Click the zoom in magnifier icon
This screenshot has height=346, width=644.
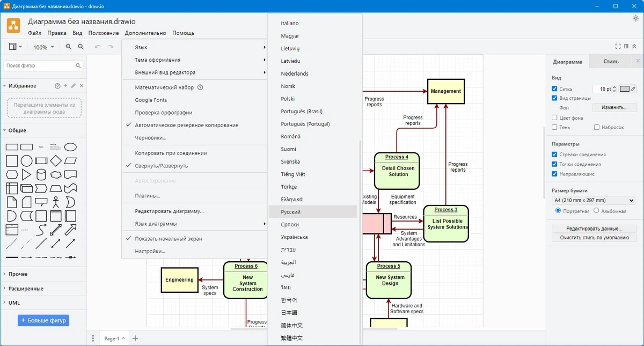(68, 47)
